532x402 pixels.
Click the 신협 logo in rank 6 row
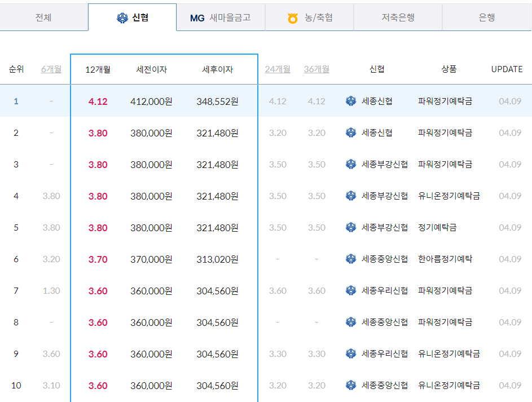[x=351, y=259]
